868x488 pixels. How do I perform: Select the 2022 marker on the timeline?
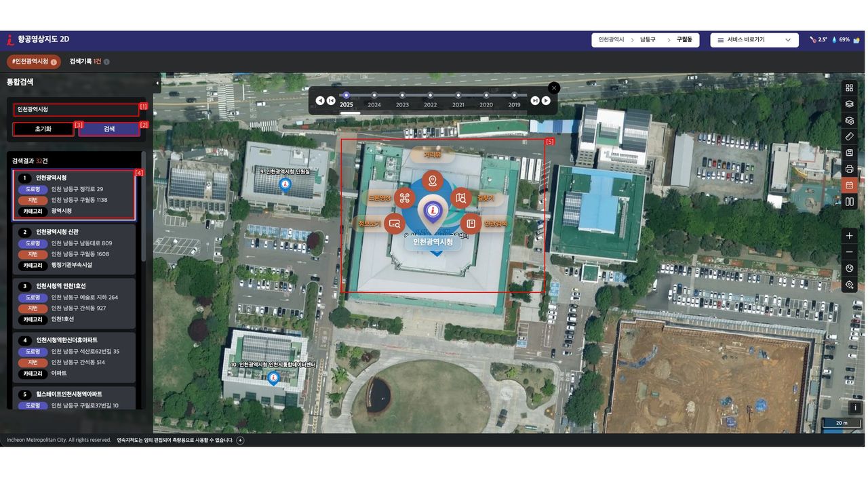click(430, 96)
